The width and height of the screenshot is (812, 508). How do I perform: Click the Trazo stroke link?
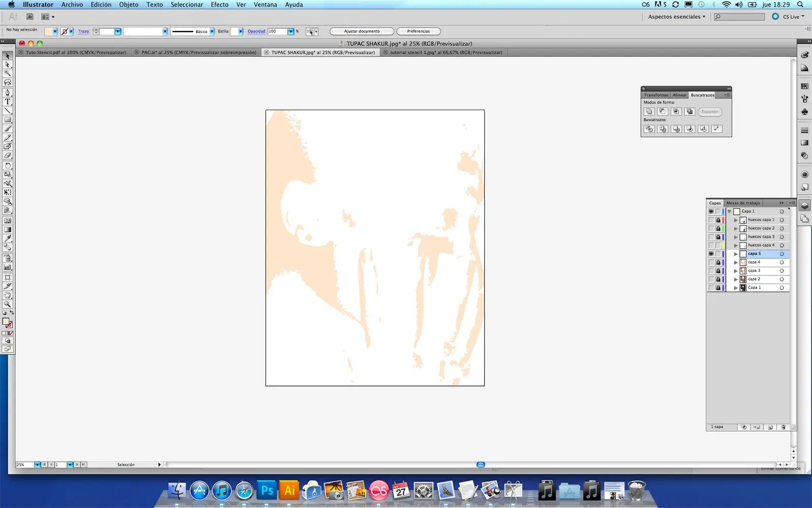pos(84,31)
